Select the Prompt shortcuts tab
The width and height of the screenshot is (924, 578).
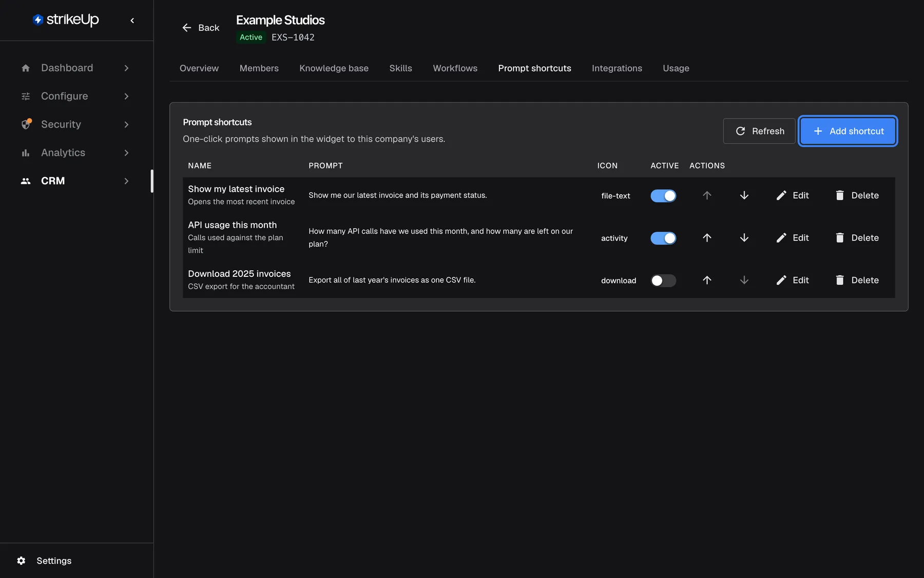[534, 68]
